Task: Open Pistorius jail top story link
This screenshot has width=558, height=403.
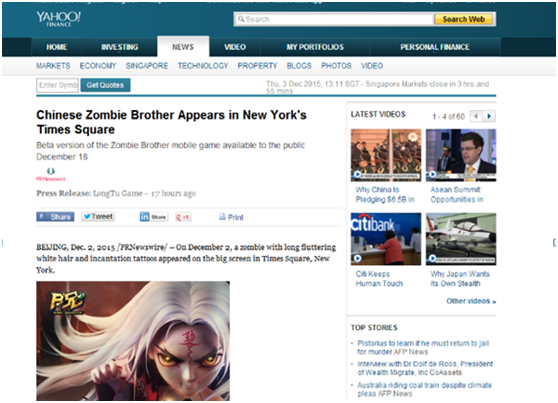Action: 423,347
